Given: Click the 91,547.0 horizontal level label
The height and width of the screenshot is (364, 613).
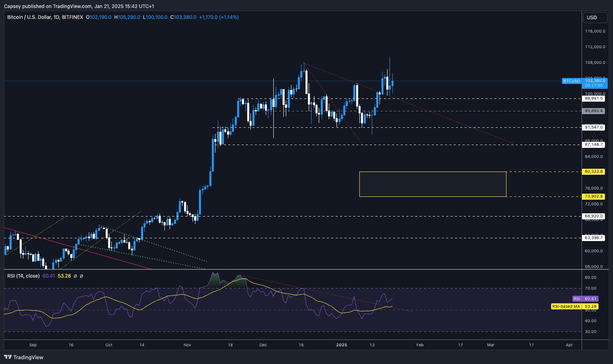Looking at the screenshot, I should click(x=593, y=127).
